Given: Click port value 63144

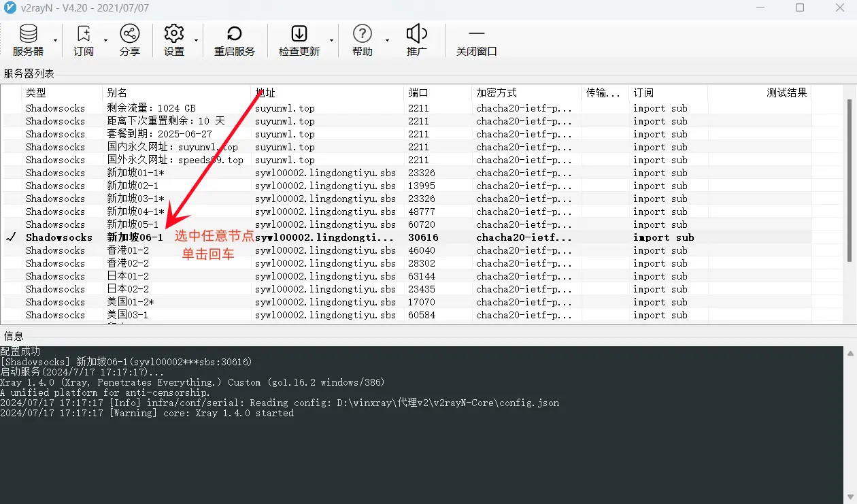Looking at the screenshot, I should pyautogui.click(x=422, y=276).
